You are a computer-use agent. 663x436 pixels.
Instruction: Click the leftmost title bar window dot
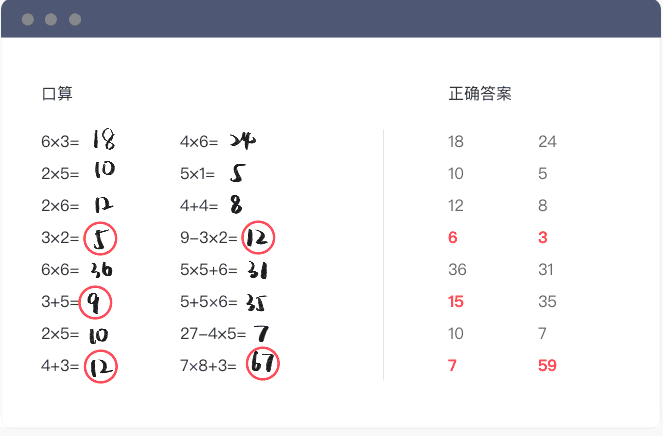click(x=27, y=20)
